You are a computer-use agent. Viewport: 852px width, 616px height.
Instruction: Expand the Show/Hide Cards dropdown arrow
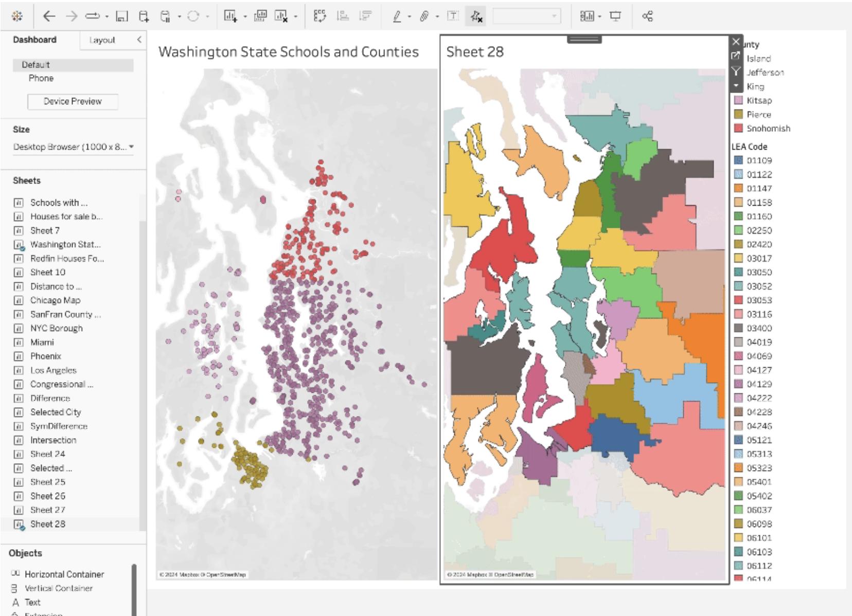[x=600, y=17]
